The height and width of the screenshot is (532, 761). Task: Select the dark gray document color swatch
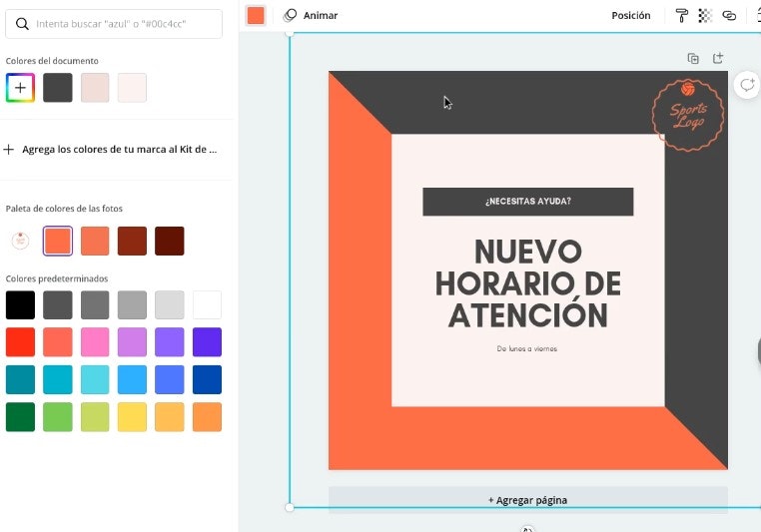(58, 88)
